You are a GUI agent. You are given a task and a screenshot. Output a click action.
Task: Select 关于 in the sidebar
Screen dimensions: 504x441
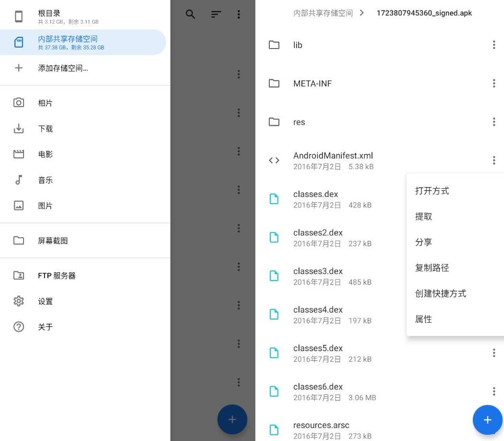point(46,327)
